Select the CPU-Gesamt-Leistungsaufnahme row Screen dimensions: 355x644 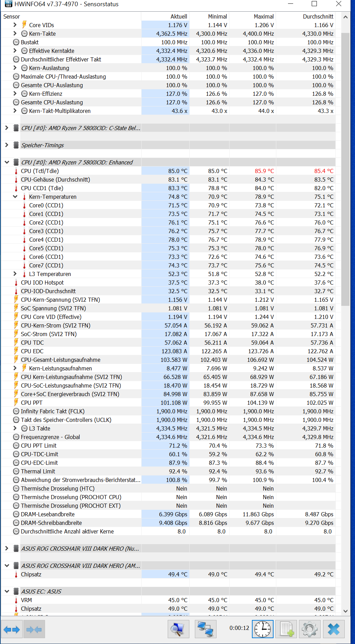pos(168,360)
